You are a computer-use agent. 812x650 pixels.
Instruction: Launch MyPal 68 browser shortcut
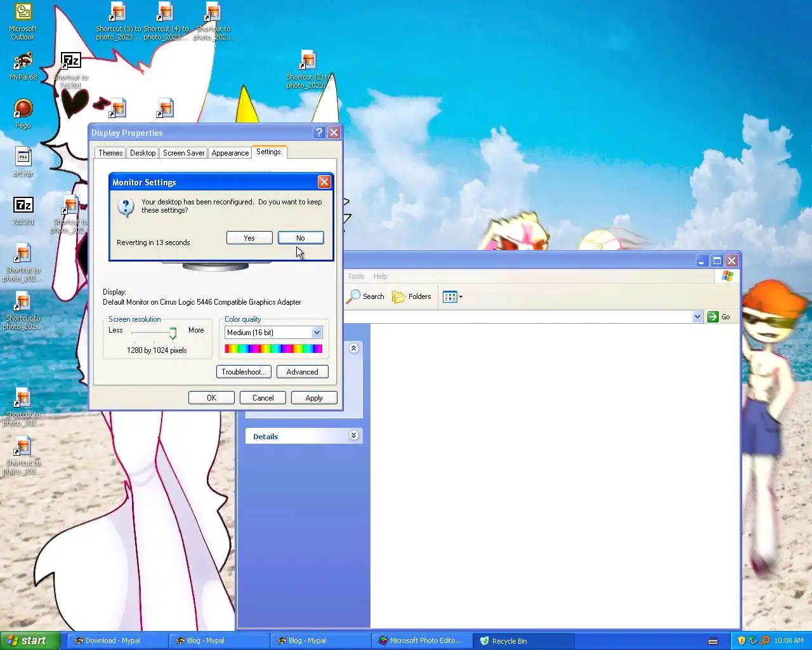point(23,66)
